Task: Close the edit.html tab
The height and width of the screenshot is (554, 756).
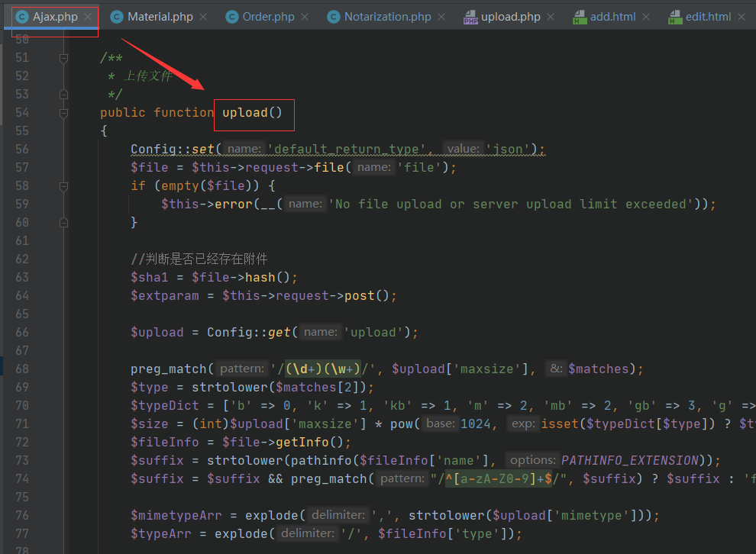Action: tap(741, 17)
